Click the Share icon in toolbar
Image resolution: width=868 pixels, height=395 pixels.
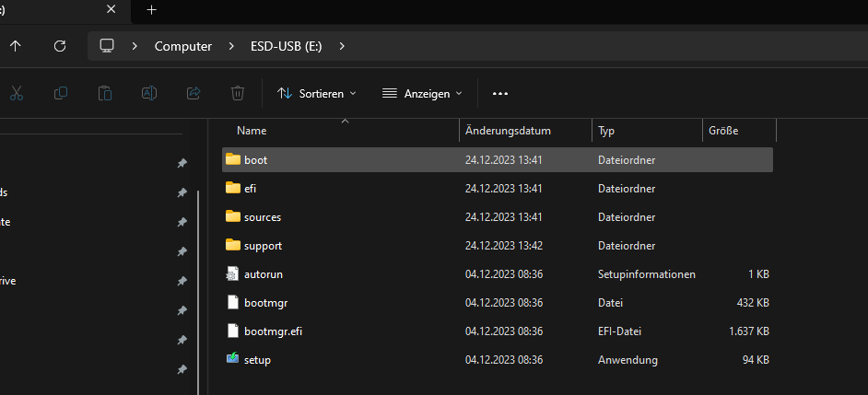click(194, 93)
